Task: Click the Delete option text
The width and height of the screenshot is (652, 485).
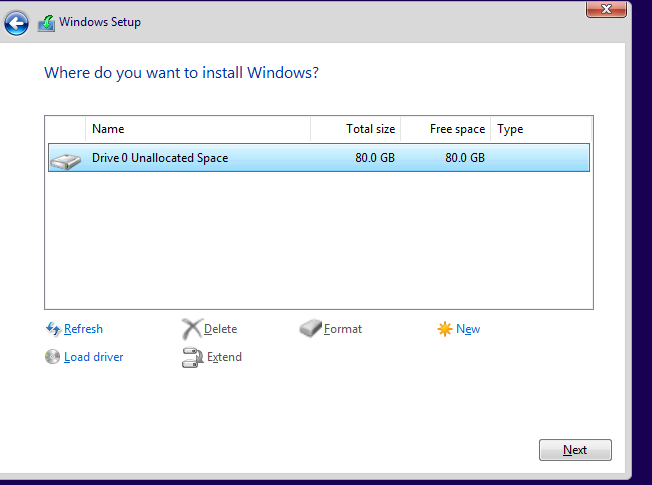Action: [220, 329]
